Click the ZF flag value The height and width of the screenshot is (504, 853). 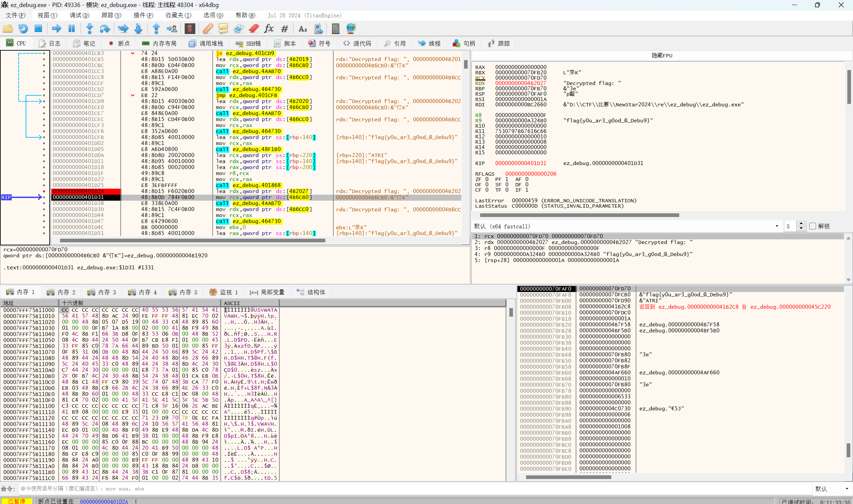[x=487, y=179]
